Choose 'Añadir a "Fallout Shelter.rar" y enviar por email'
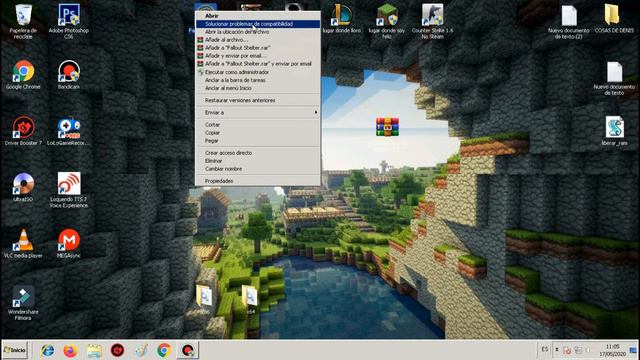 point(258,64)
